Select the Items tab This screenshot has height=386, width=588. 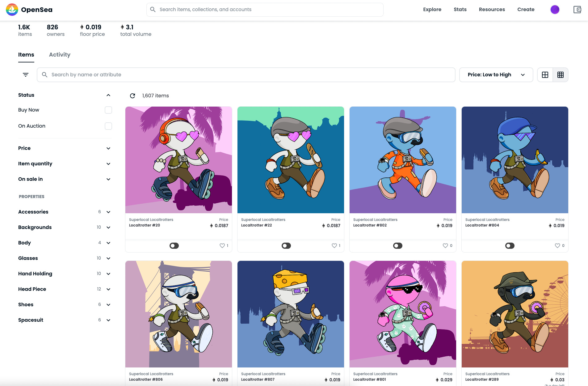point(26,55)
